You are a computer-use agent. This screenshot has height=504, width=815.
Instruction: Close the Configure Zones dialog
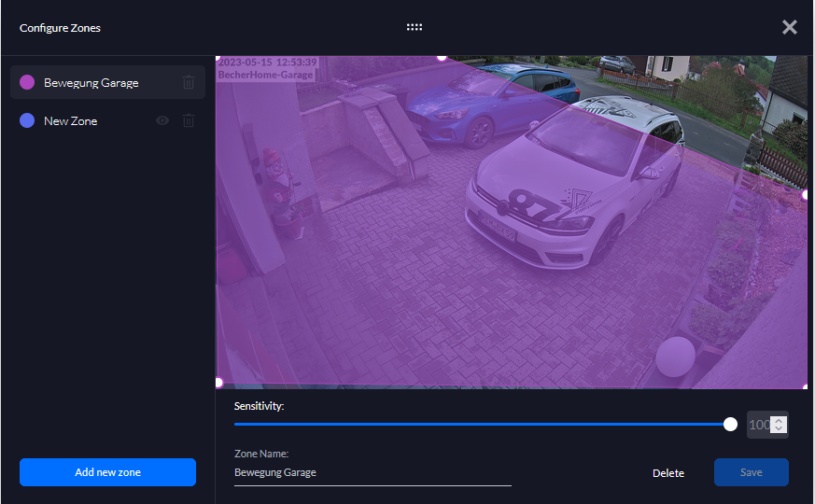790,27
